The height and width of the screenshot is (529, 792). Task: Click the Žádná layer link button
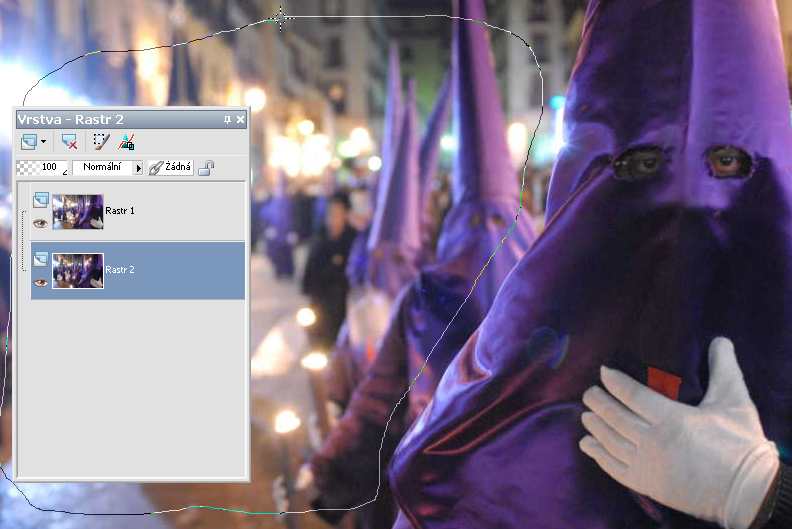pyautogui.click(x=170, y=168)
